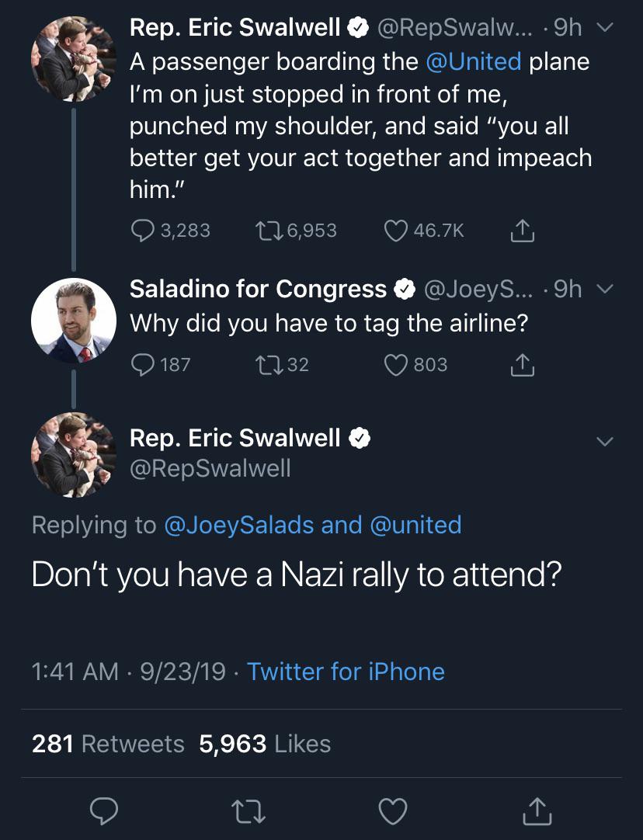
Task: Share the Saladino for Congress tweet
Action: pyautogui.click(x=523, y=364)
